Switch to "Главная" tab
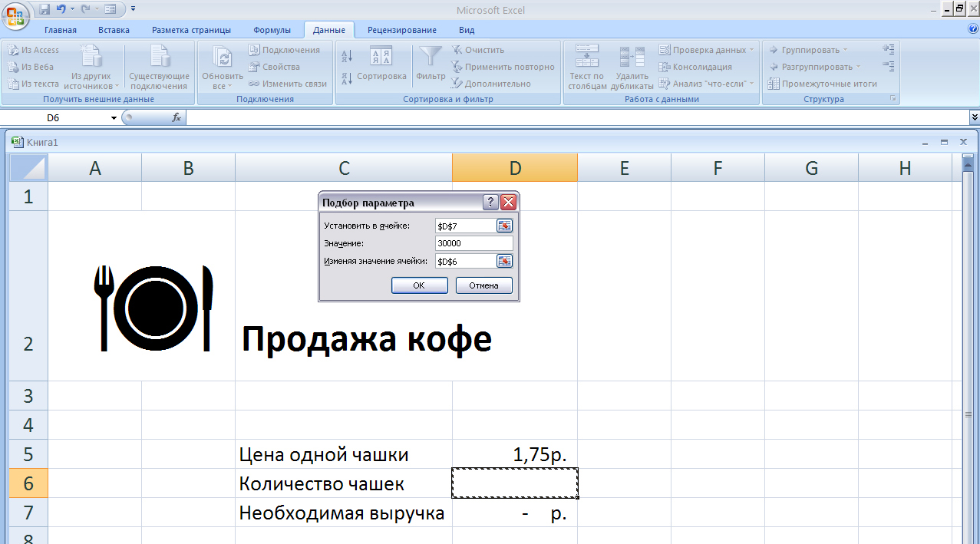This screenshot has height=544, width=980. (61, 30)
